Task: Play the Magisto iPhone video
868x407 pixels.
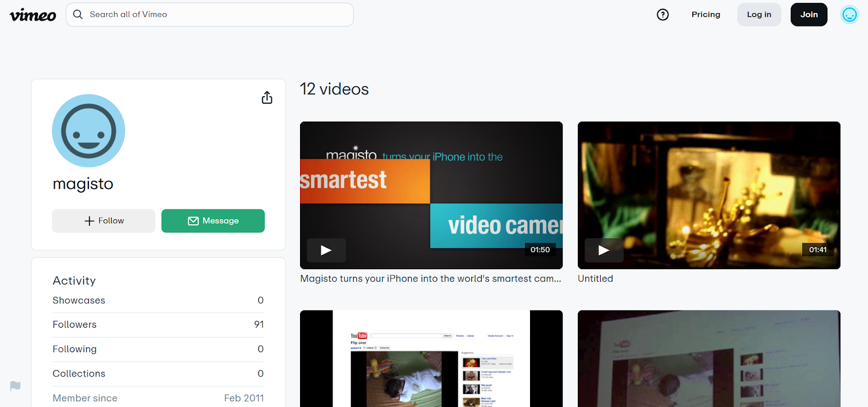Action: click(x=326, y=250)
